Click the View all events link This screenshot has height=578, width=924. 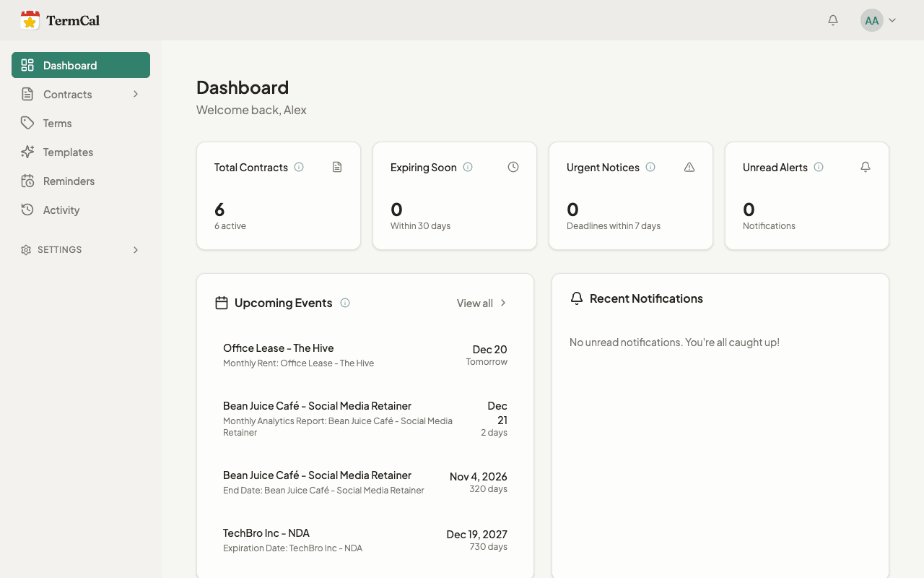(474, 303)
